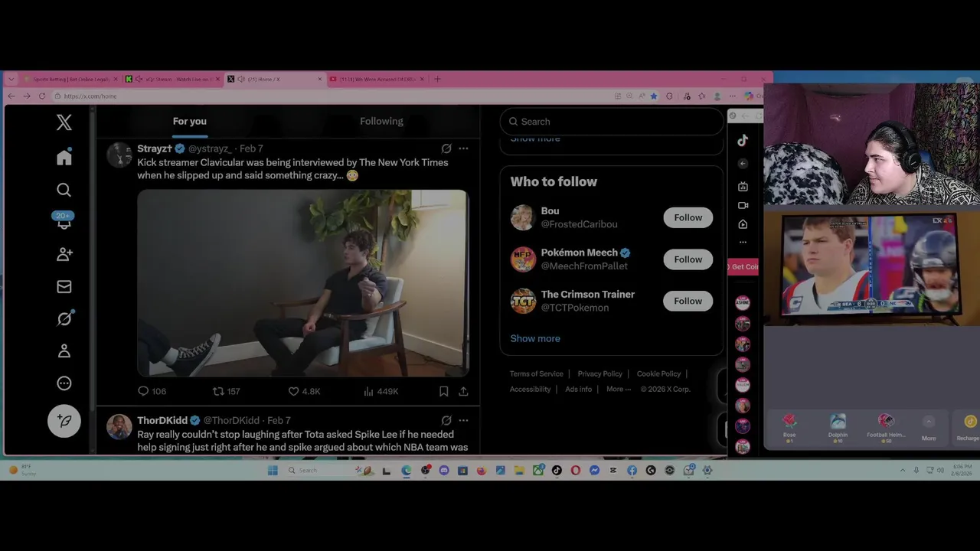Screen dimensions: 980x551
Task: Open TikTok camera icon in side panel
Action: (743, 205)
